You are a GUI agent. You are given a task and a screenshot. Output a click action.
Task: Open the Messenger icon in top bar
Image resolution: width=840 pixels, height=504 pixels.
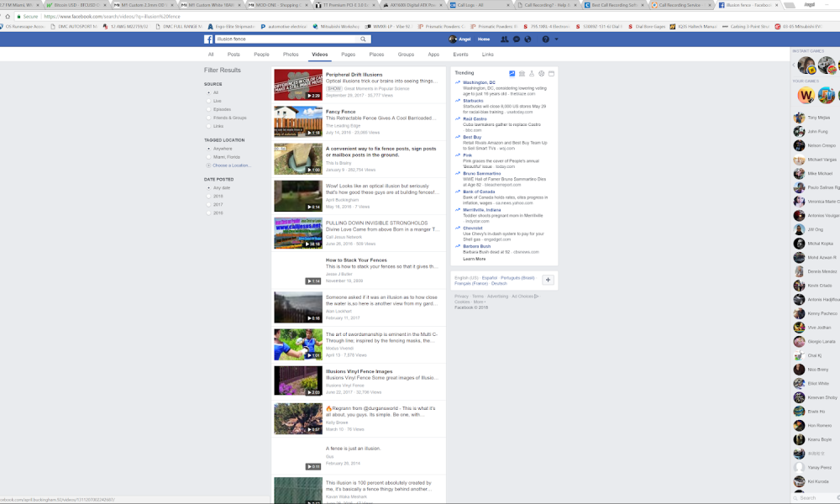point(515,39)
